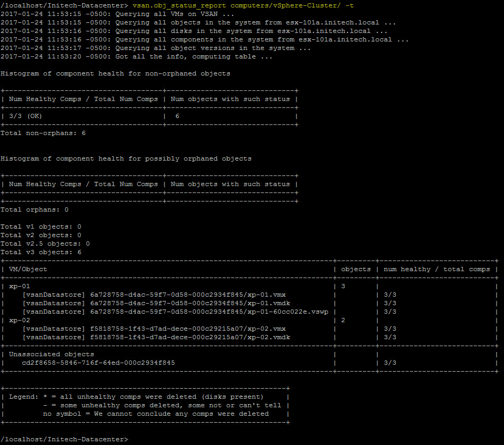Click the xp-01 VM entry

click(20, 286)
